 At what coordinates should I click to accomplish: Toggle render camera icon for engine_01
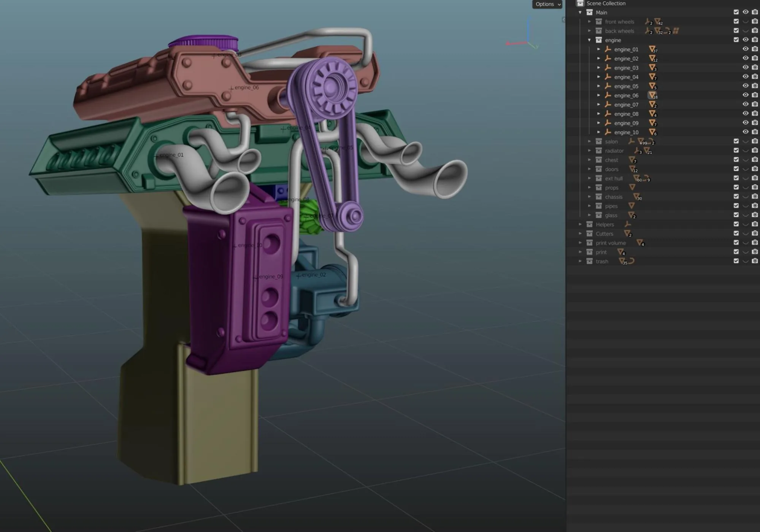(x=755, y=49)
